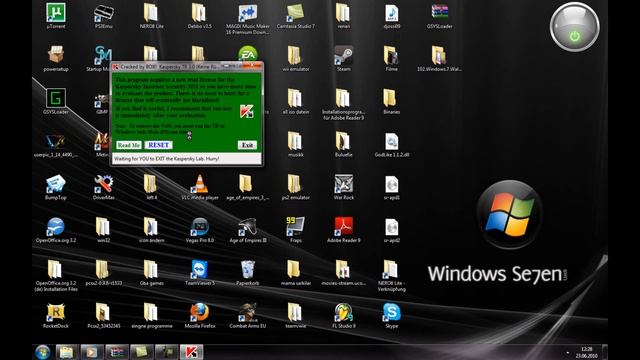Launch OpenOffice.org 3.2 shortcut
The height and width of the screenshot is (360, 640).
[x=56, y=229]
